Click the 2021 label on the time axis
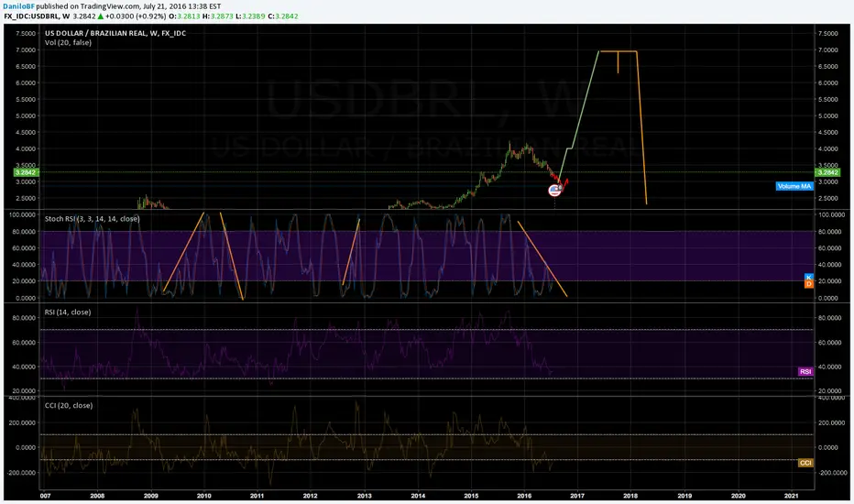This screenshot has width=854, height=504. [791, 496]
